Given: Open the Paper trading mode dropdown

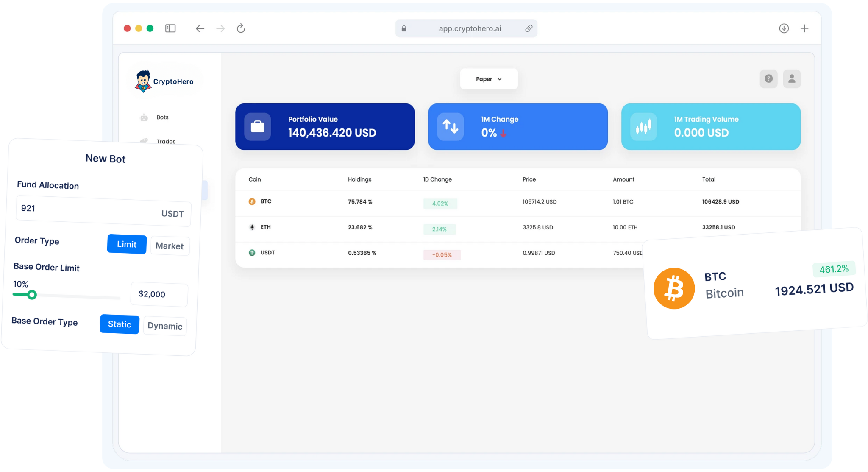Looking at the screenshot, I should (x=488, y=79).
